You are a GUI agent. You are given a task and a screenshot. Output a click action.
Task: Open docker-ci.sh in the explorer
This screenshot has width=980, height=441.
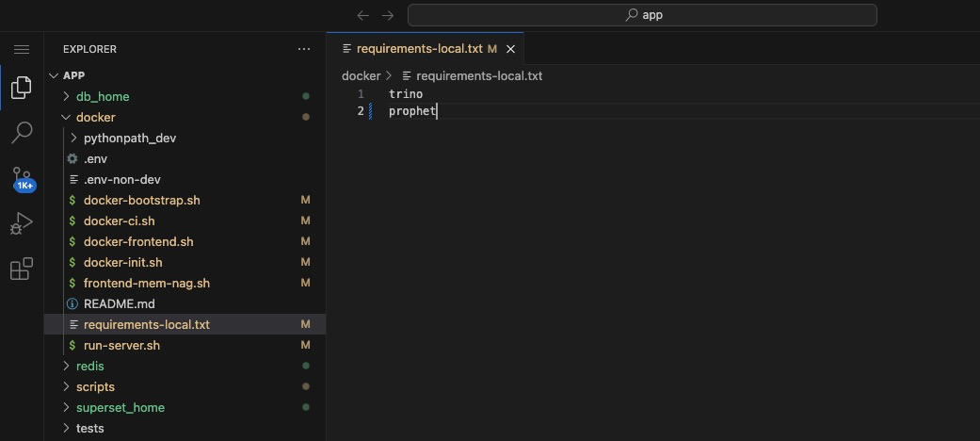(120, 220)
